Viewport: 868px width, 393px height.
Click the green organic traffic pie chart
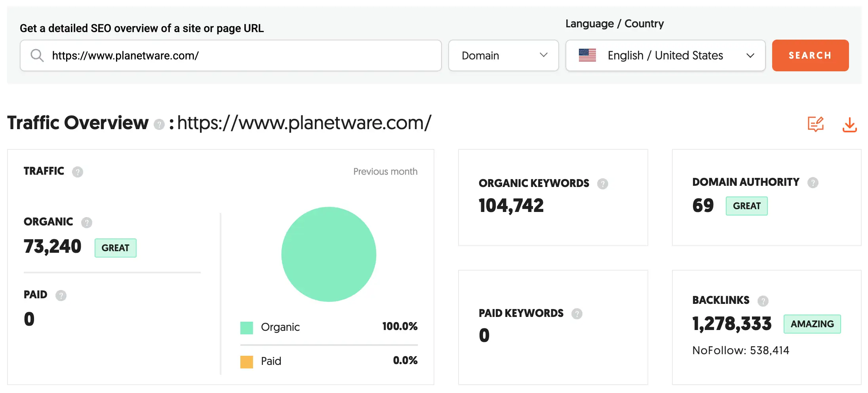click(x=329, y=254)
